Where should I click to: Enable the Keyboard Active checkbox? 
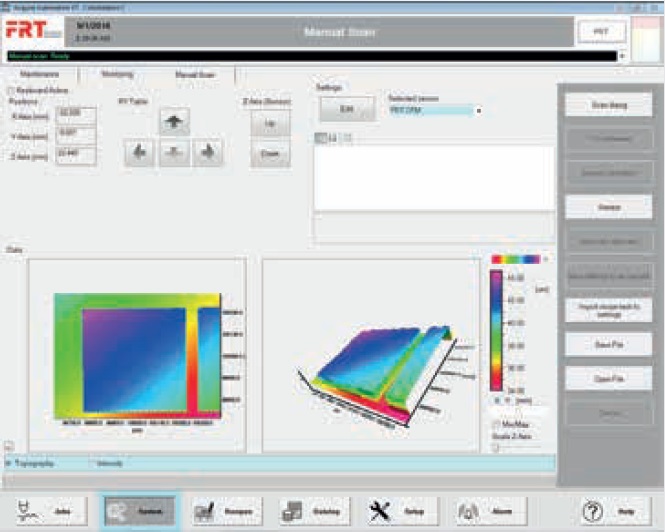coord(10,90)
